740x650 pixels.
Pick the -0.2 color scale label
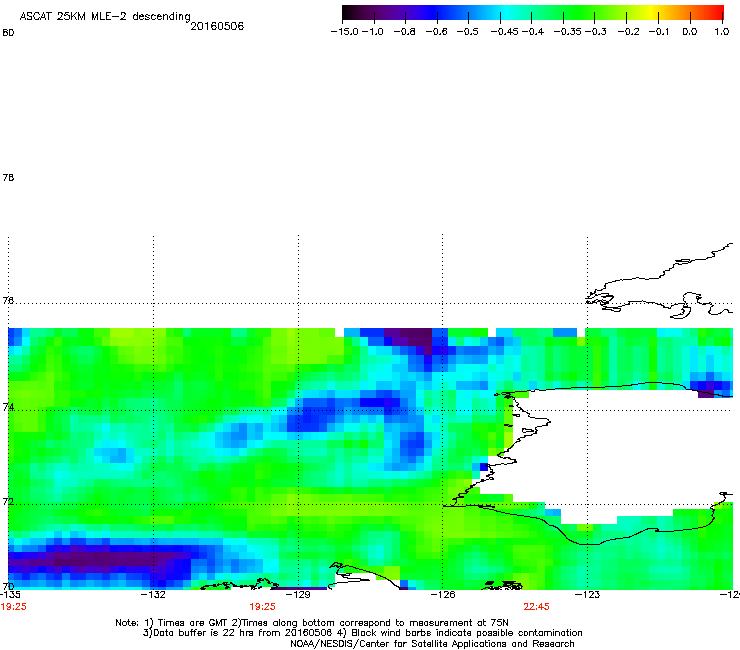628,32
